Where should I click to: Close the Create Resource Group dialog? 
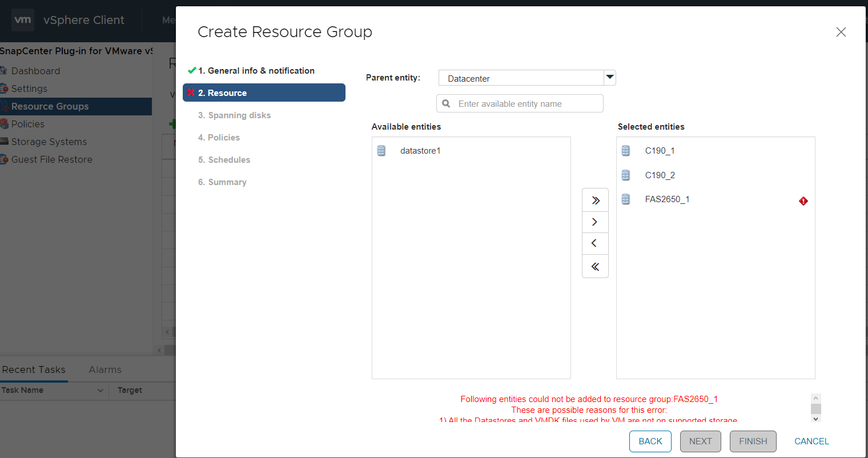click(841, 33)
